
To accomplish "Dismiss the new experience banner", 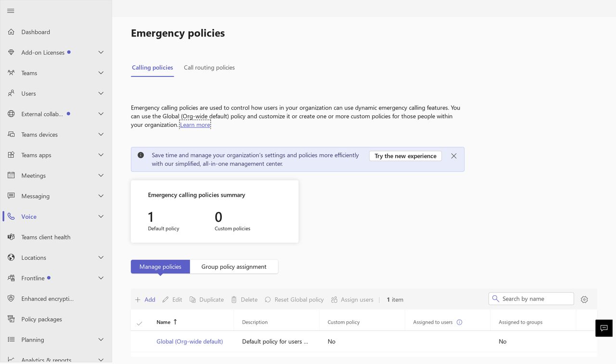I will [454, 156].
